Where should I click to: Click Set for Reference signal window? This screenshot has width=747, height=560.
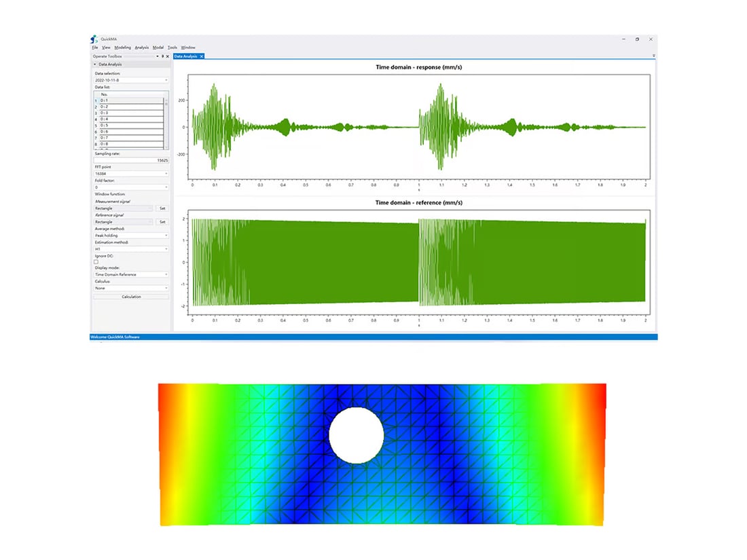(162, 222)
